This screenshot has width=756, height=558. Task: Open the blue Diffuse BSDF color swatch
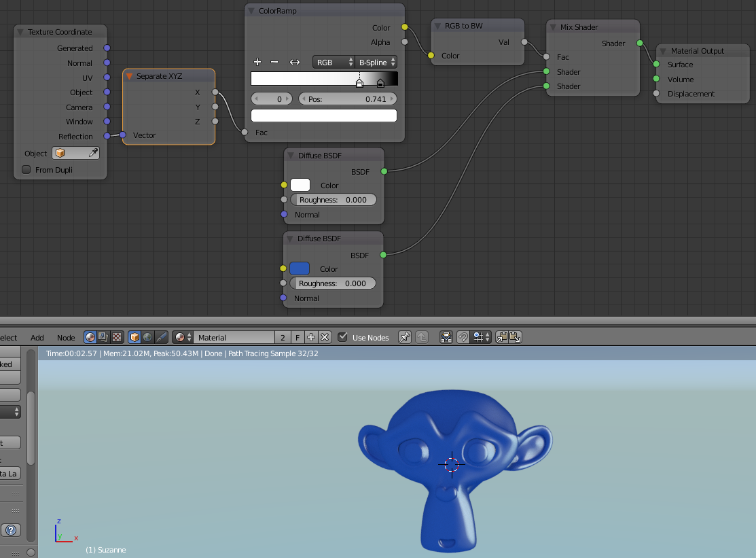[x=300, y=268]
